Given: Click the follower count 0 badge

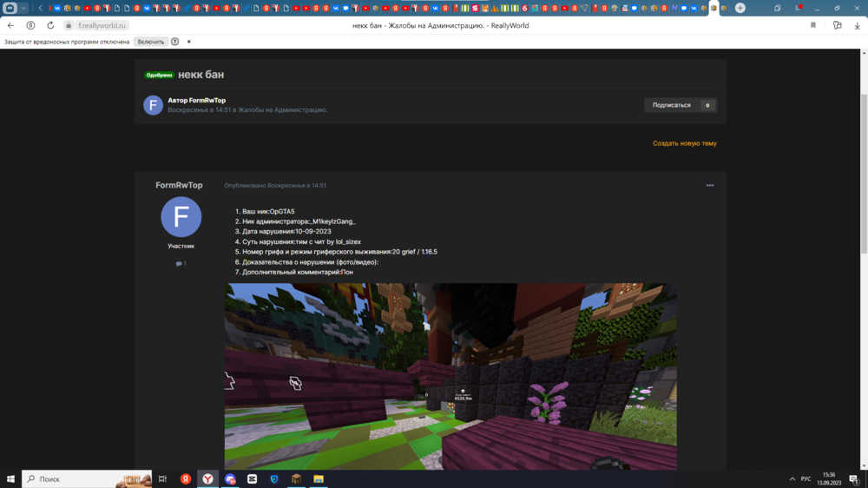Looking at the screenshot, I should tap(707, 105).
